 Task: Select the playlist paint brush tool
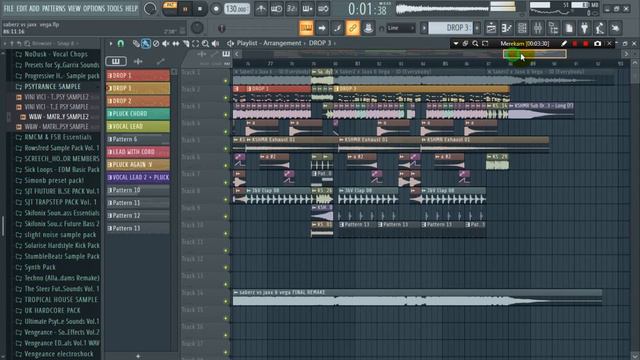pos(146,43)
